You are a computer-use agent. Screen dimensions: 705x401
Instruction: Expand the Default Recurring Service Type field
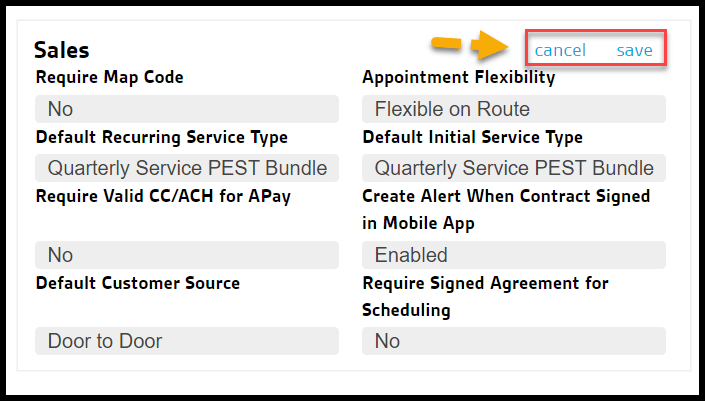[x=187, y=168]
